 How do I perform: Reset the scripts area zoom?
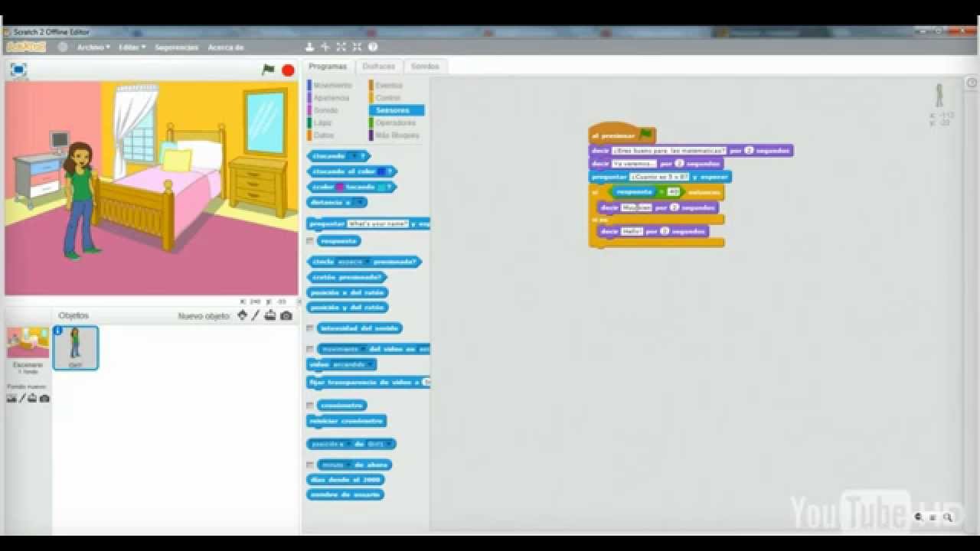pyautogui.click(x=933, y=517)
